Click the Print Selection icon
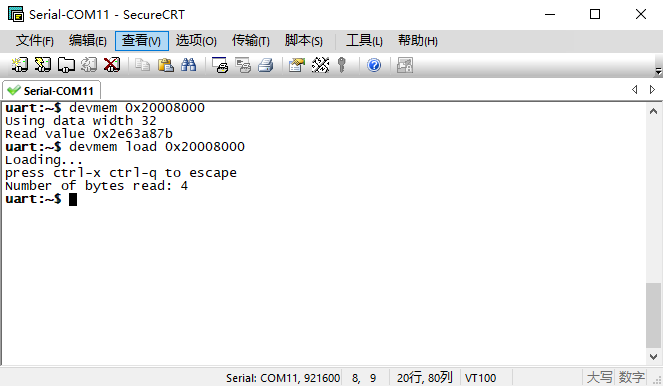 point(243,65)
